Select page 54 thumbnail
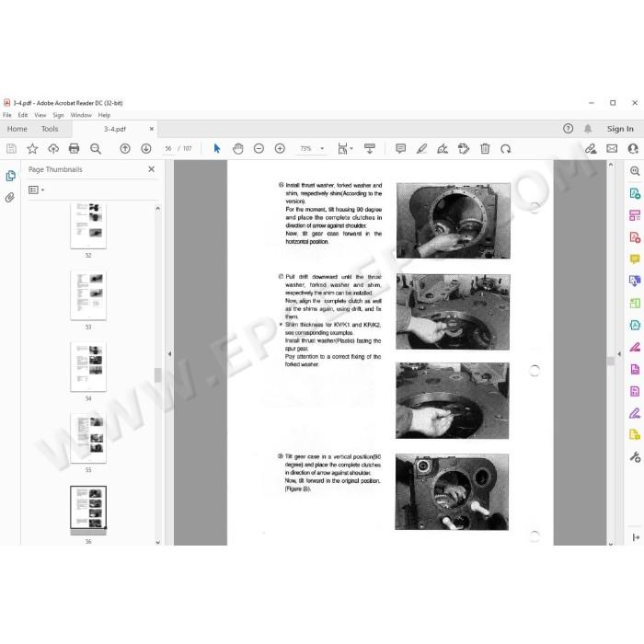644x644 pixels. 88,367
